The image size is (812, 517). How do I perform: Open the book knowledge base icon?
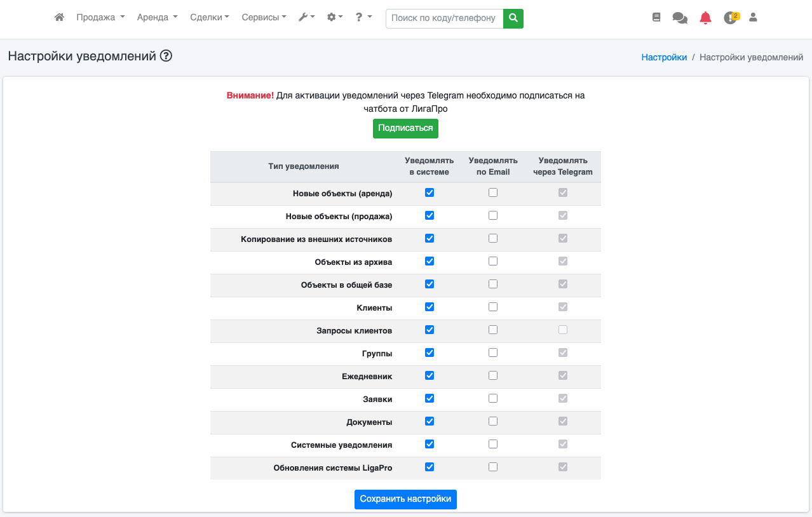click(x=656, y=18)
